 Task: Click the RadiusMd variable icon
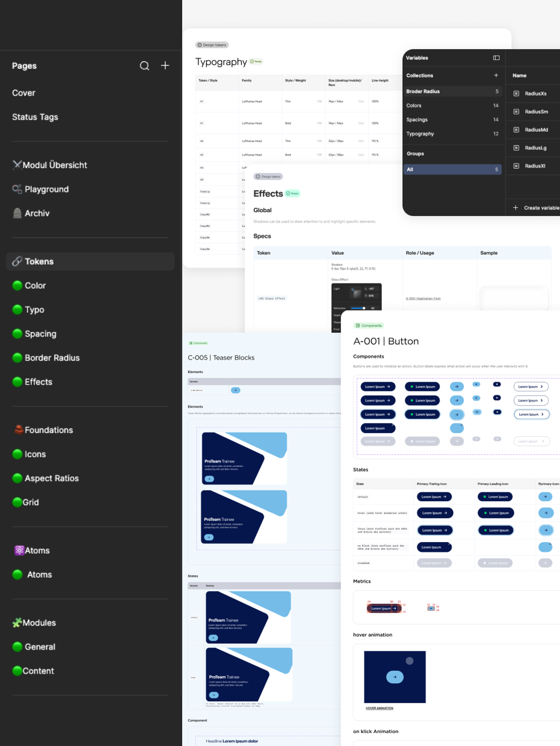point(516,130)
